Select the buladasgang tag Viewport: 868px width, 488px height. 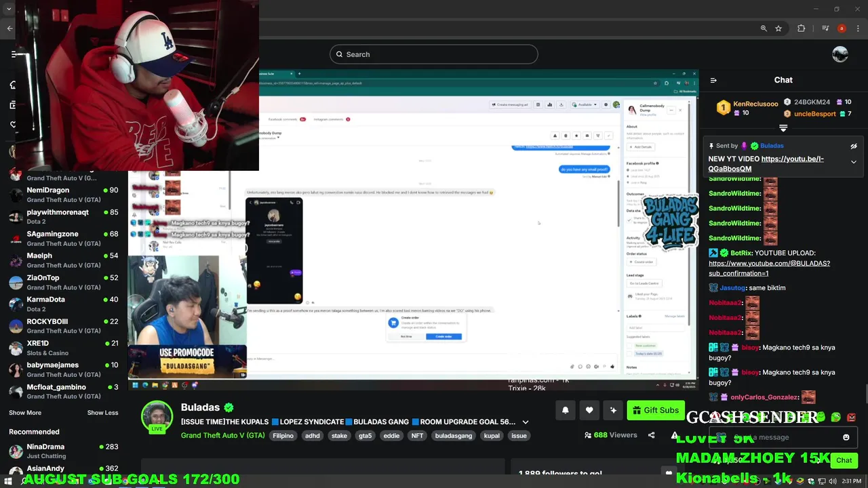[x=453, y=436]
